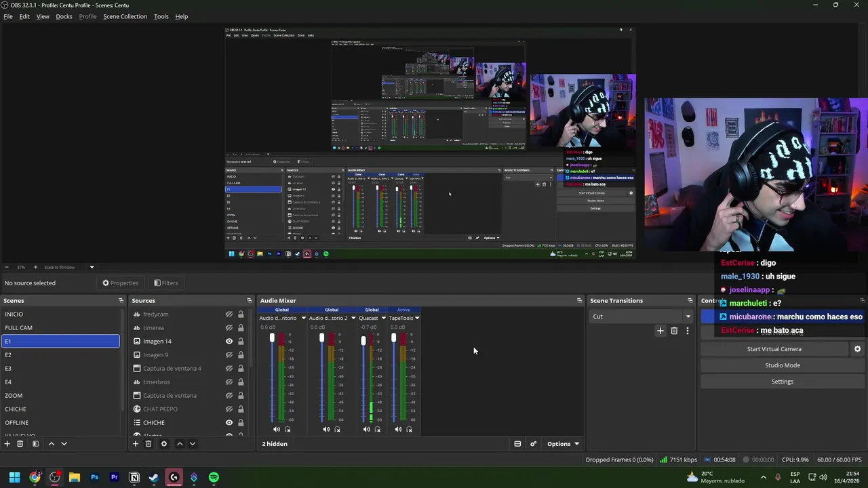The height and width of the screenshot is (488, 868).
Task: Open the Edit menu
Action: pyautogui.click(x=24, y=16)
